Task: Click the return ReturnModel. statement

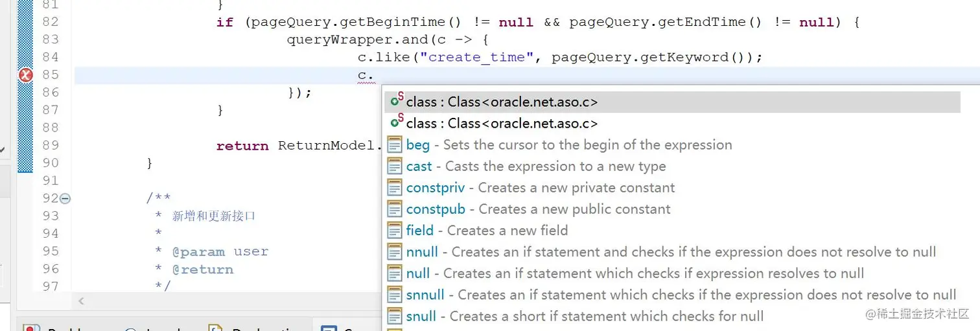Action: point(299,146)
